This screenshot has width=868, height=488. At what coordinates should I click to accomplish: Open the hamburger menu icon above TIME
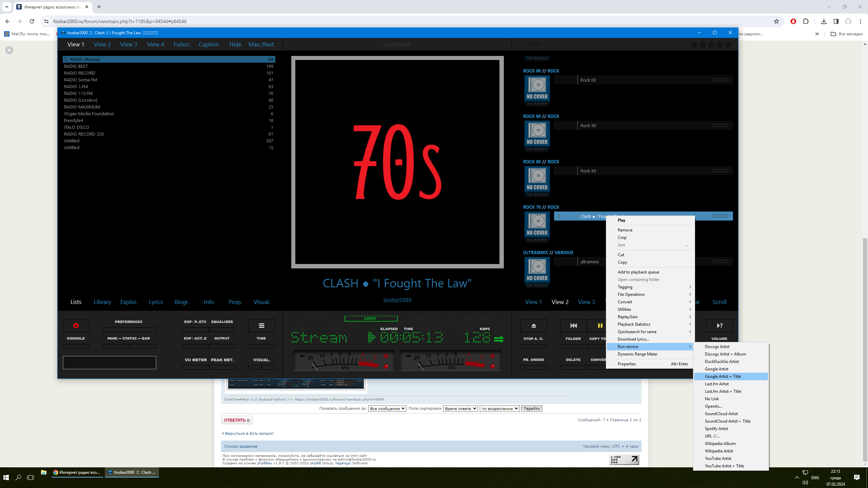coord(261,326)
